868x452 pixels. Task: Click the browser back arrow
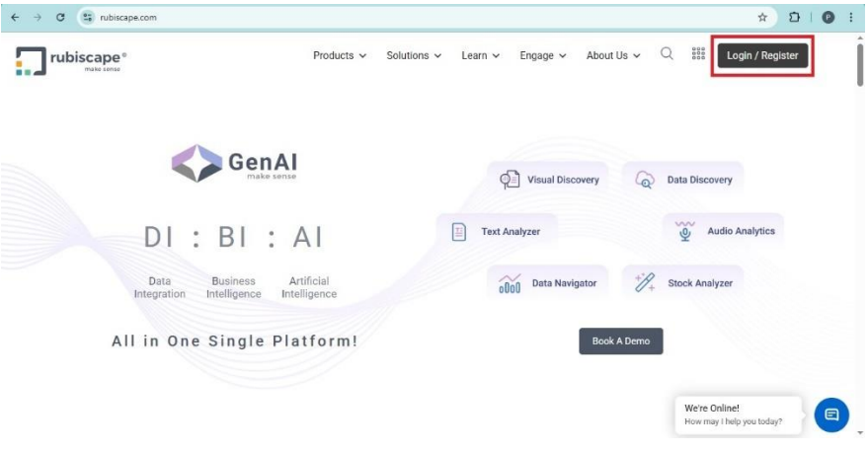(15, 18)
